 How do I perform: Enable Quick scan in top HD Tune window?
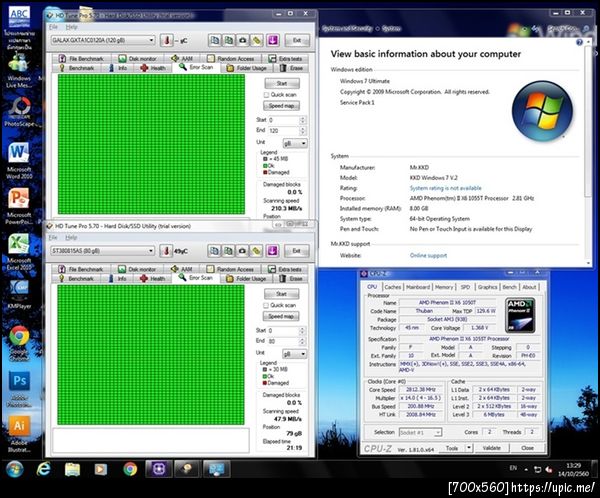coord(266,95)
